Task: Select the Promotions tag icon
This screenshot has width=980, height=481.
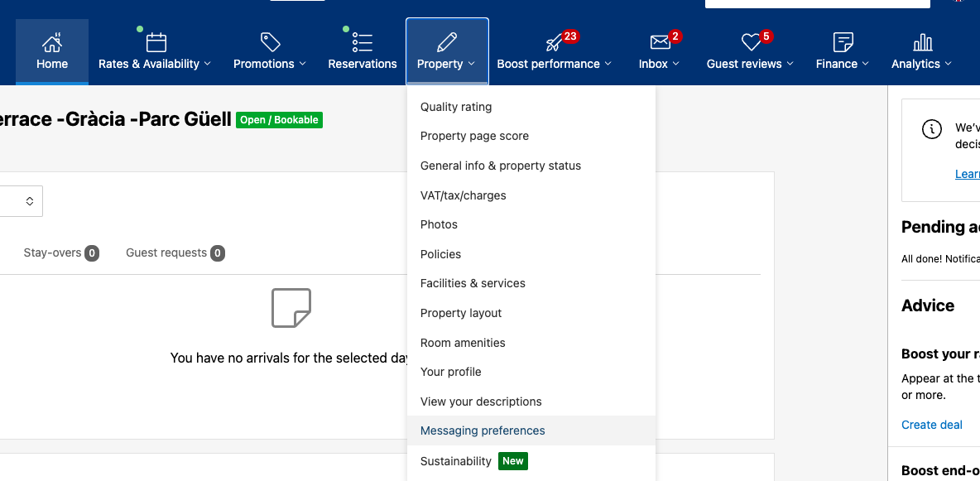Action: pos(269,41)
